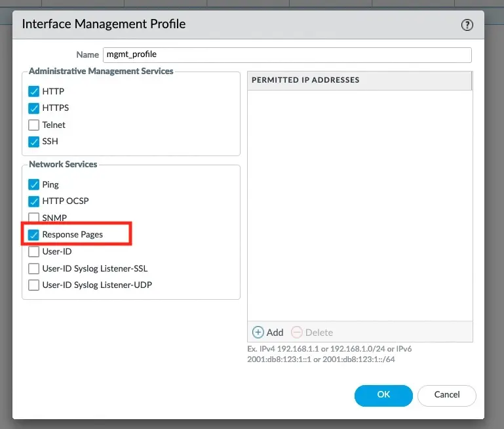Enable User-ID Syslog Listener-UDP
The image size is (504, 429).
pos(34,285)
